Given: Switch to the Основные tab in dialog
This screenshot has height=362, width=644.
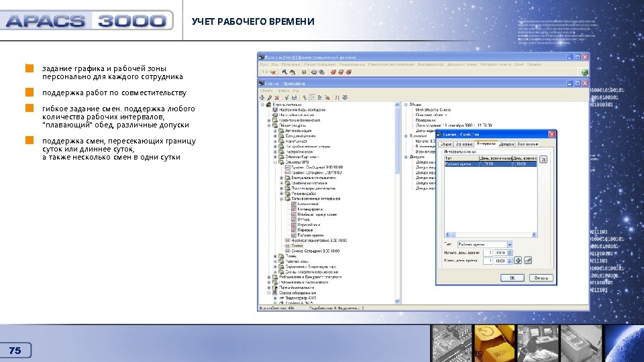Looking at the screenshot, I should tap(464, 144).
